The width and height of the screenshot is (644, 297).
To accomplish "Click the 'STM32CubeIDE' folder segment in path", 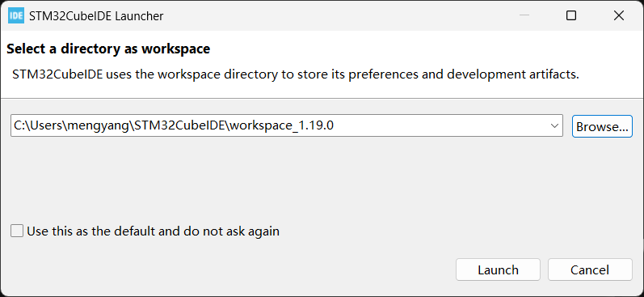I will click(x=180, y=125).
